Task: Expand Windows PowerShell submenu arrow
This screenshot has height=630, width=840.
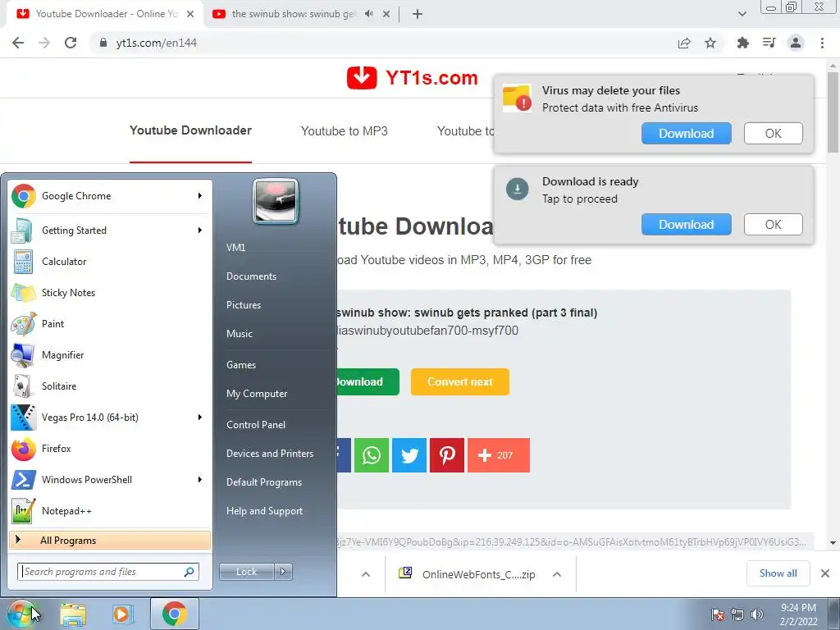Action: 200,479
